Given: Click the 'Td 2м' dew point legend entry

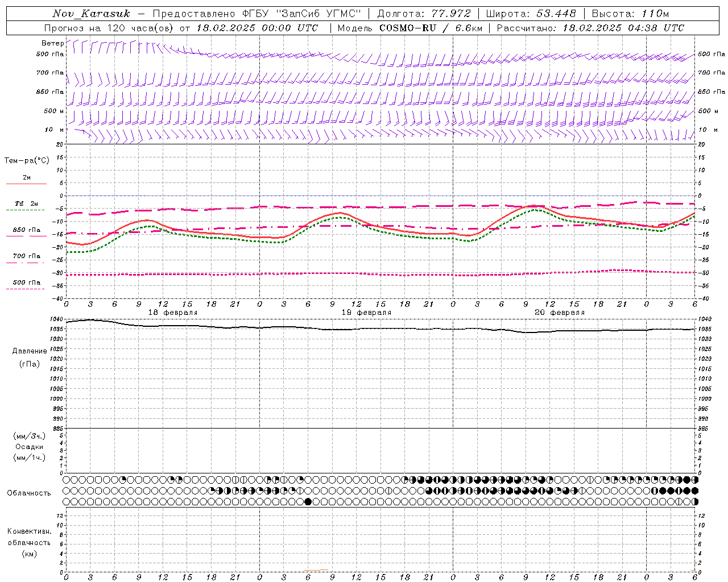Looking at the screenshot, I should click(x=26, y=203).
